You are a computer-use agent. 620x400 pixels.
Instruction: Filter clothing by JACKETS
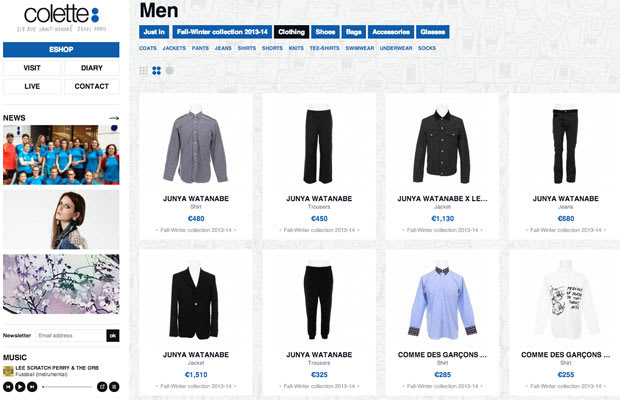pos(174,48)
